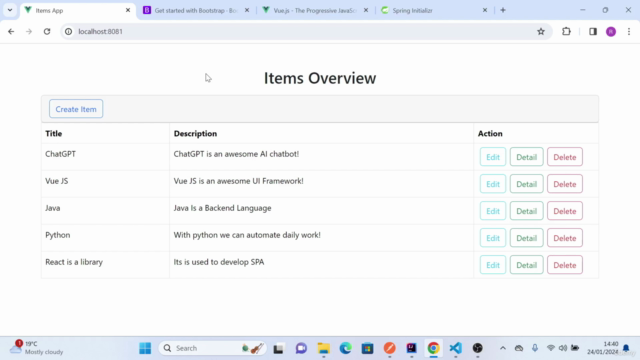Screen dimensions: 640x360
Task: Close the Items App tab
Action: [x=128, y=10]
